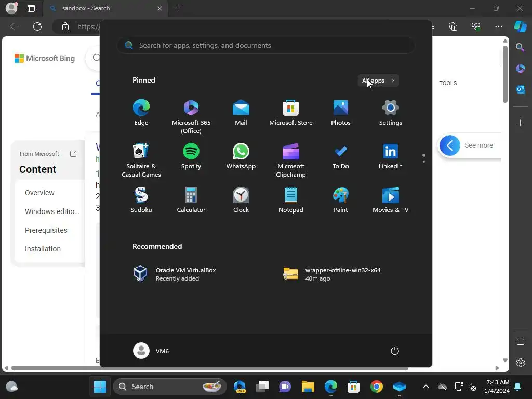Open Edge profile avatar
Screen dimensions: 532x399
(x=11, y=8)
